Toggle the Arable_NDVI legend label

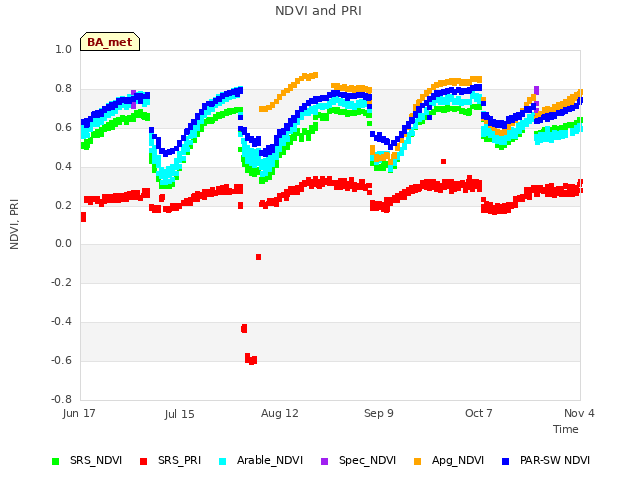pos(270,460)
